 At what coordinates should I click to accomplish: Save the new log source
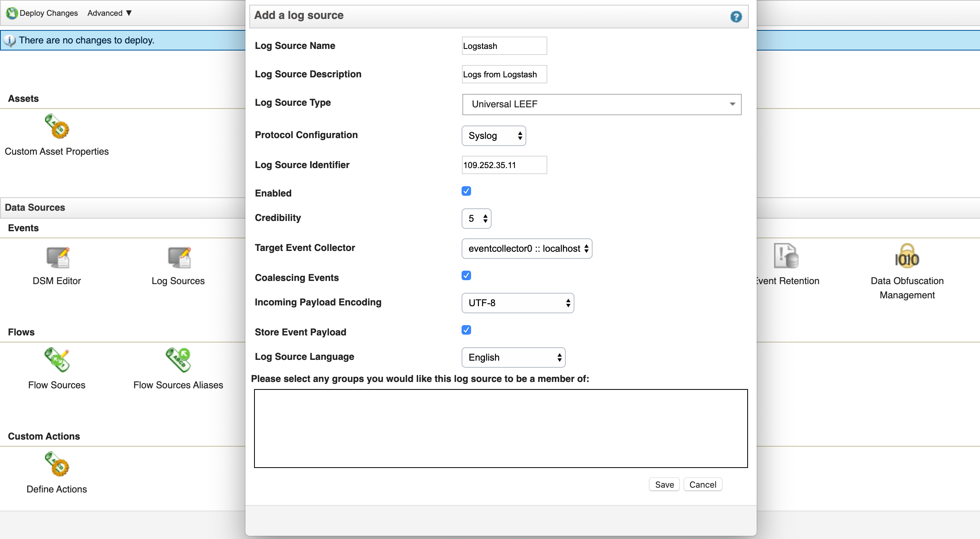coord(664,484)
